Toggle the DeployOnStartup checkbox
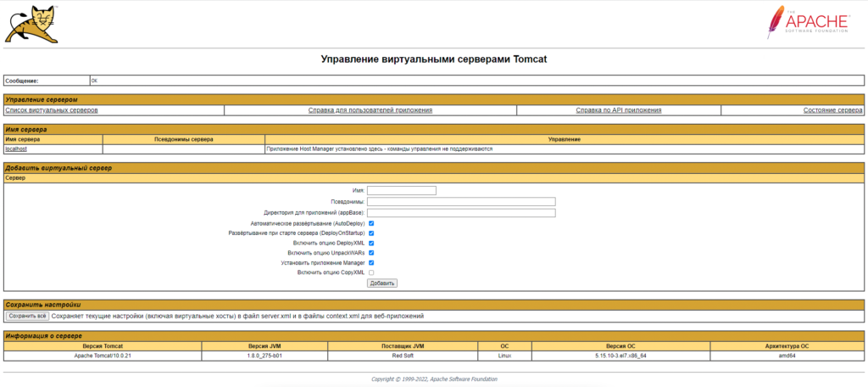The width and height of the screenshot is (868, 387). click(x=371, y=233)
